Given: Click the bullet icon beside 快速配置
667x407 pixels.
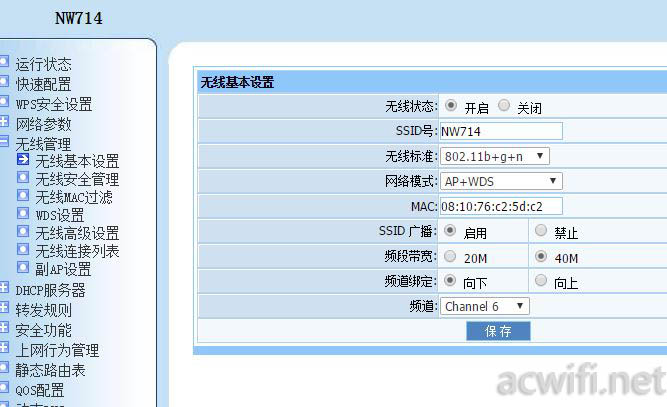Looking at the screenshot, I should coord(4,81).
